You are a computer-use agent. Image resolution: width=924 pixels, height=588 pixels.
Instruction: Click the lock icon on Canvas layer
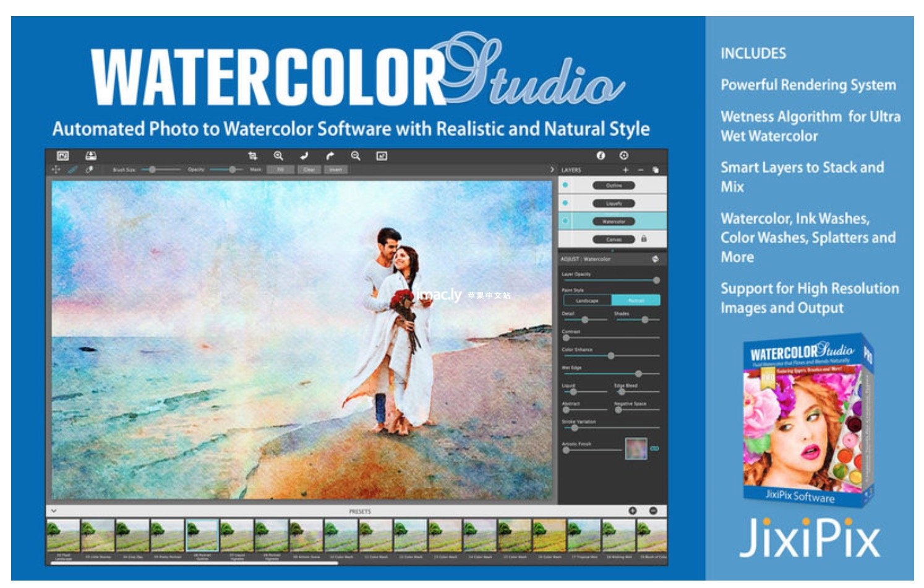click(x=644, y=239)
